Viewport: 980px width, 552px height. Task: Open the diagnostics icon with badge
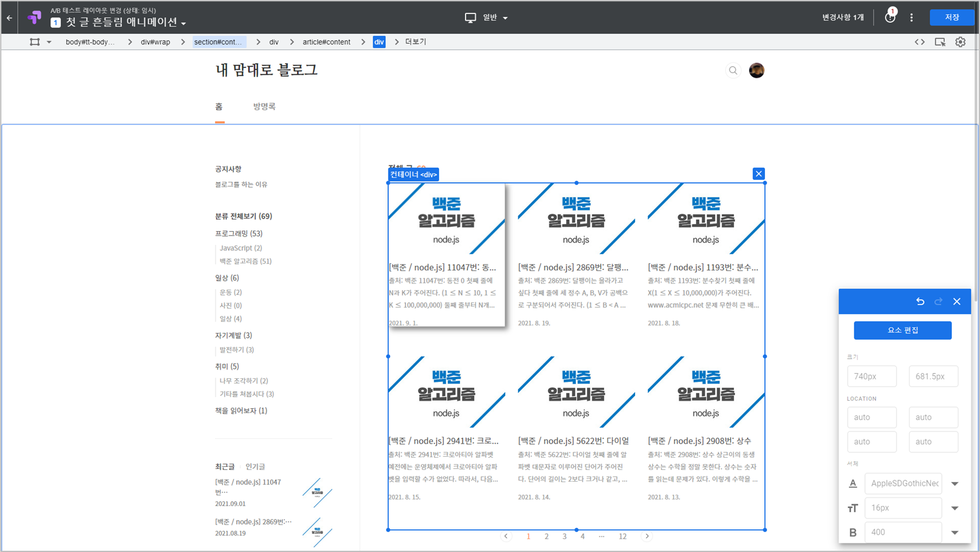pos(890,17)
